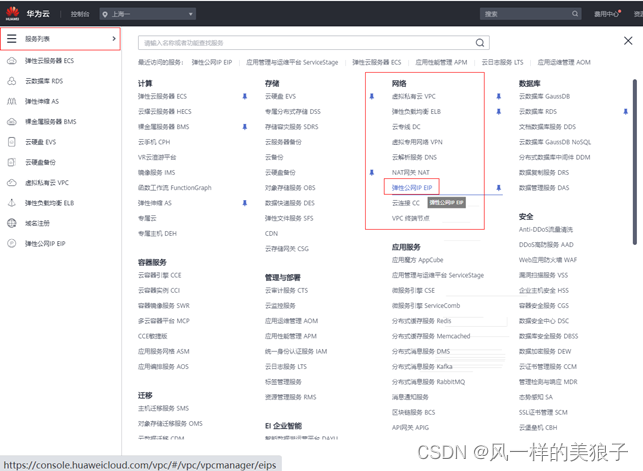Unpin 云硬盘 EVS in 存储 list
Screen dimensions: 643x471
(372, 96)
